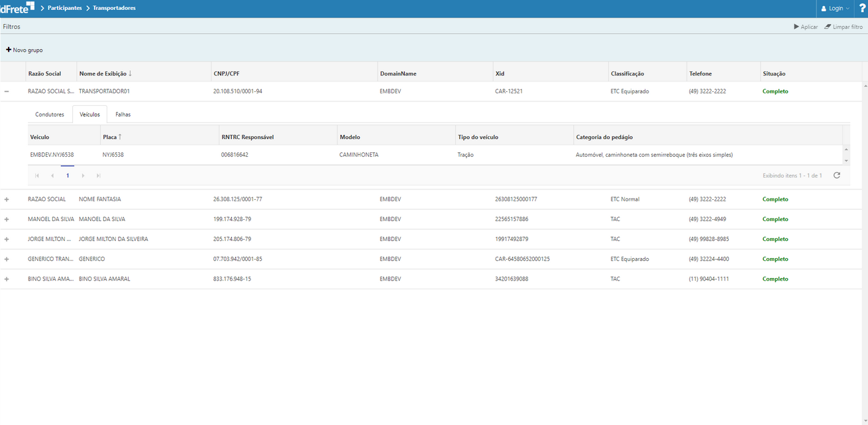The width and height of the screenshot is (868, 425).
Task: Open Participantes in the breadcrumb
Action: click(x=65, y=8)
